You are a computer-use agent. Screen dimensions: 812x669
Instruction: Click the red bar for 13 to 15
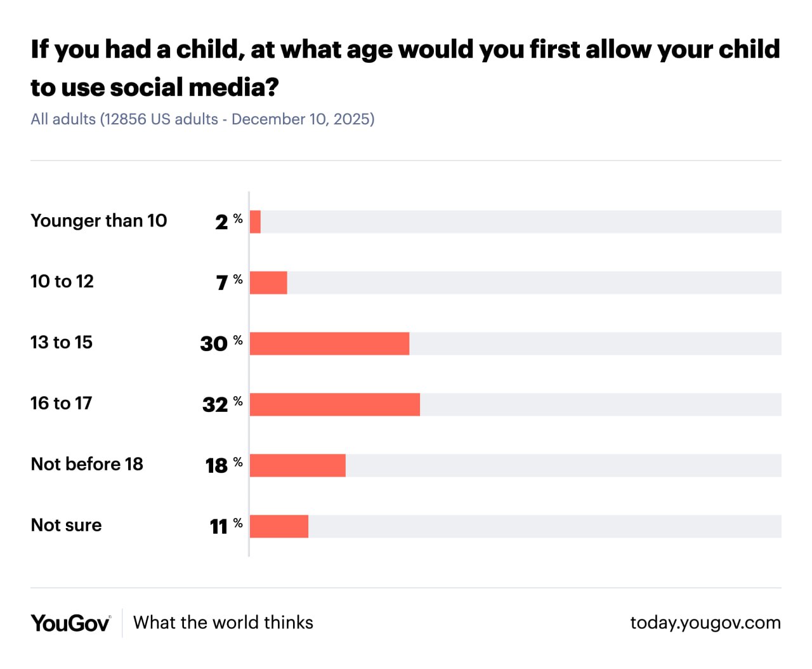[x=329, y=343]
